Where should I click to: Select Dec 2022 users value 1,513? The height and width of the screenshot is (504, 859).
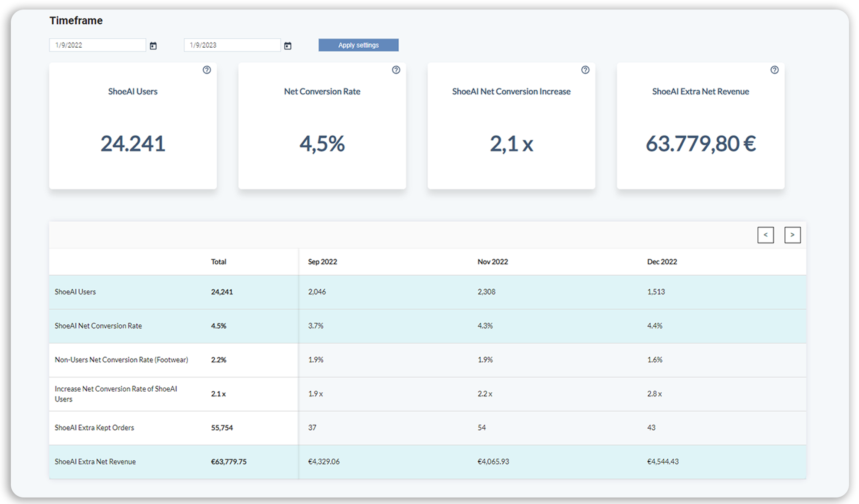click(x=656, y=292)
